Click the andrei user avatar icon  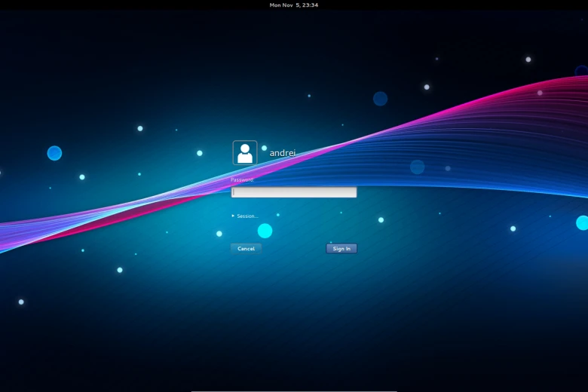[x=245, y=152]
